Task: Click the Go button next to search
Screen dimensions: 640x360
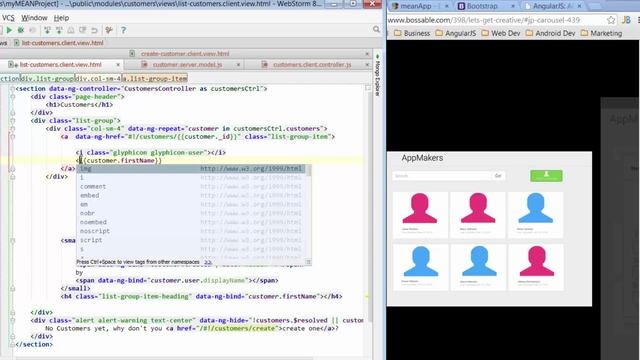Action: [x=498, y=176]
